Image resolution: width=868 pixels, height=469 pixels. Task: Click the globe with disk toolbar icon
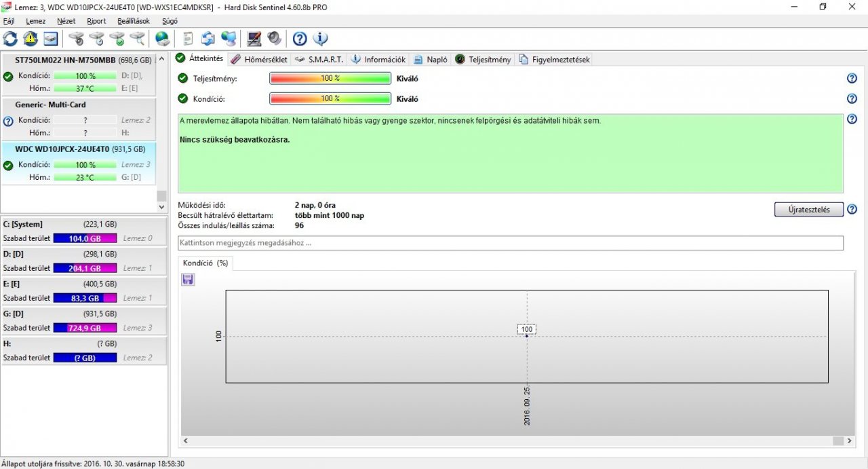[163, 39]
